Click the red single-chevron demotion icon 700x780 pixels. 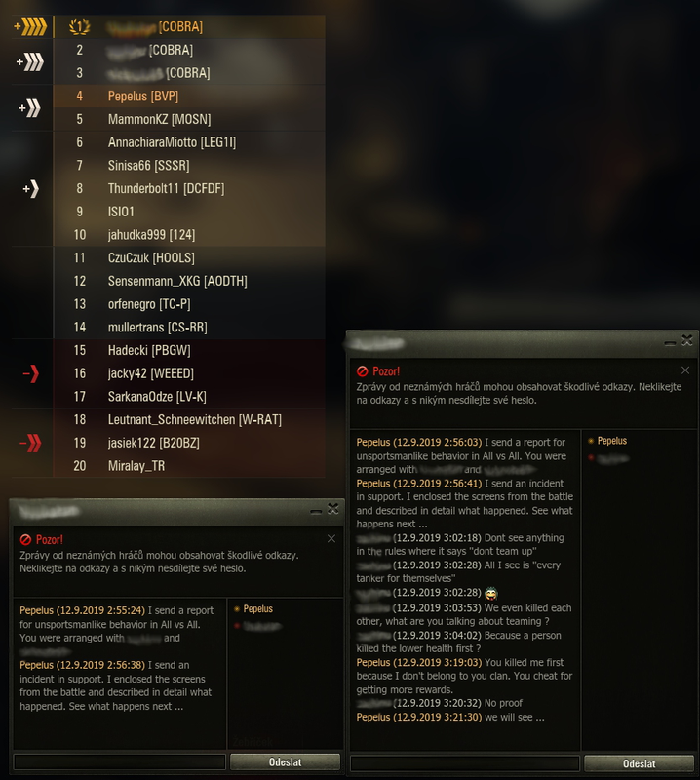[x=31, y=373]
